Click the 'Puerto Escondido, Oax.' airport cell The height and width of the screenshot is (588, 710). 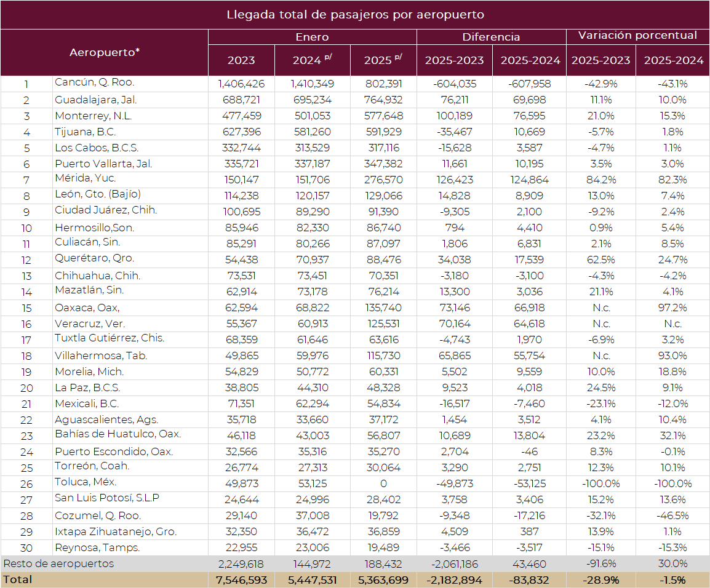pos(113,451)
